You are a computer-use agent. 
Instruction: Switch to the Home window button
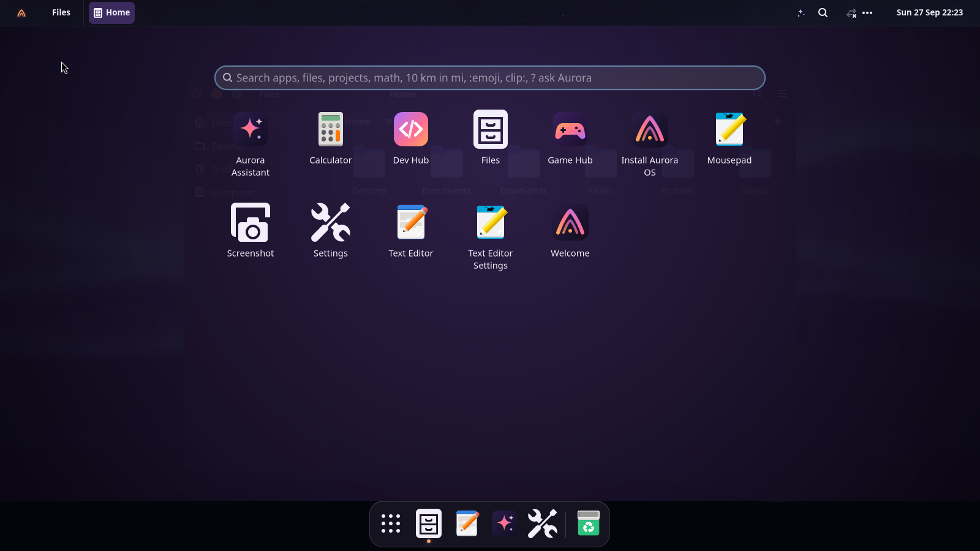coord(111,12)
